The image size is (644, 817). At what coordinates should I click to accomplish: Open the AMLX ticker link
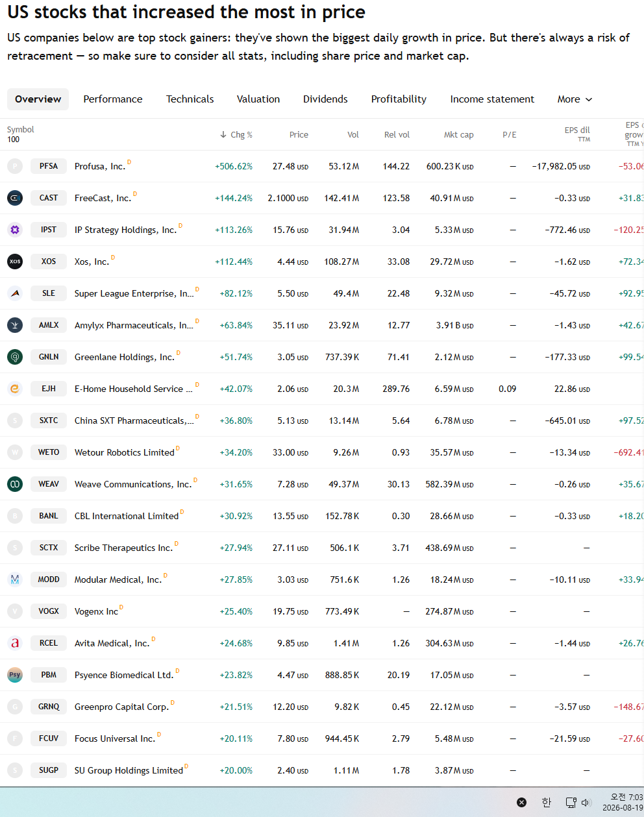coord(49,325)
